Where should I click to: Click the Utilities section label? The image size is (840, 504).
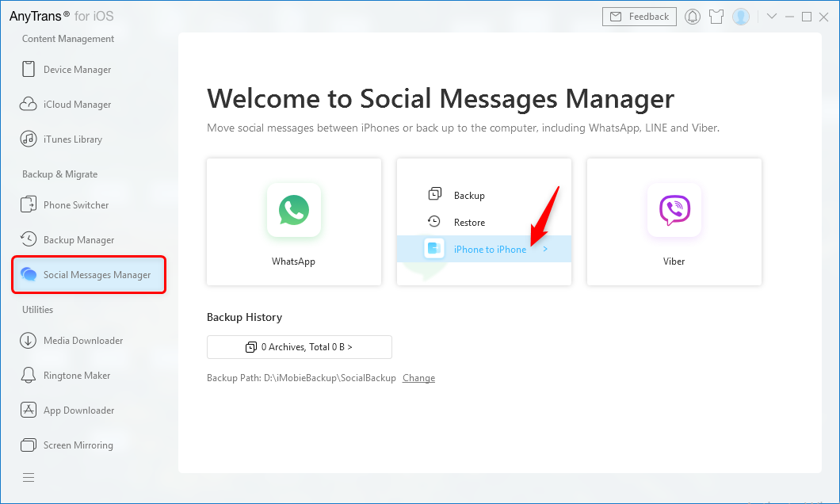coord(37,310)
